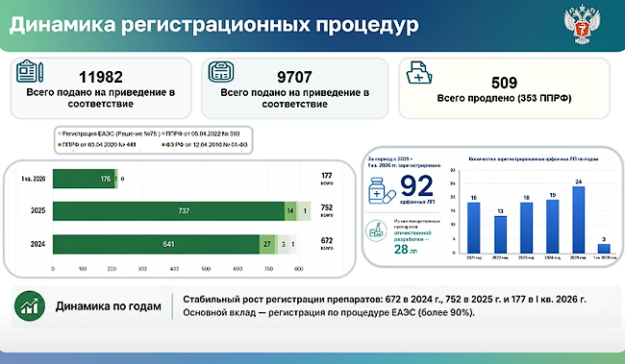Click the number 9707
625x364 pixels.
tap(294, 77)
